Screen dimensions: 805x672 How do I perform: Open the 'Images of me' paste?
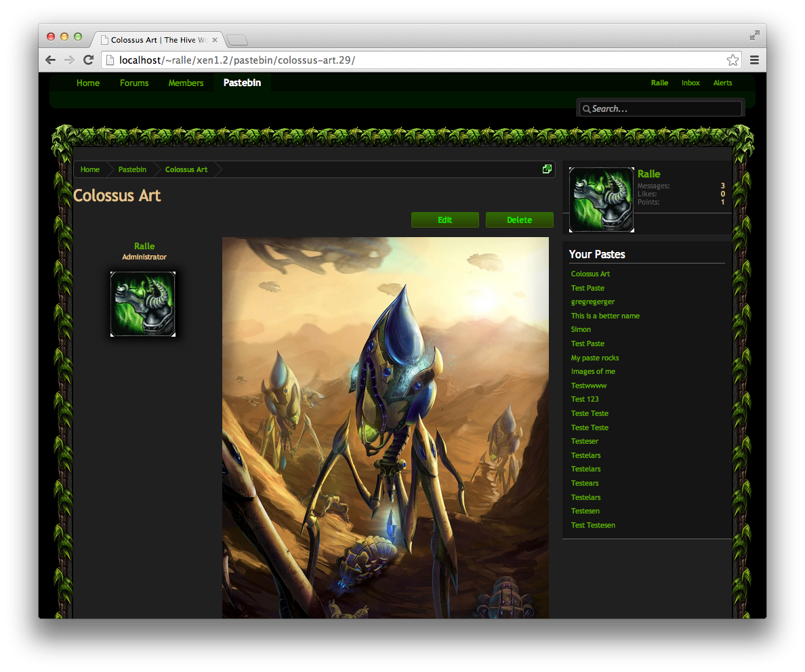593,371
